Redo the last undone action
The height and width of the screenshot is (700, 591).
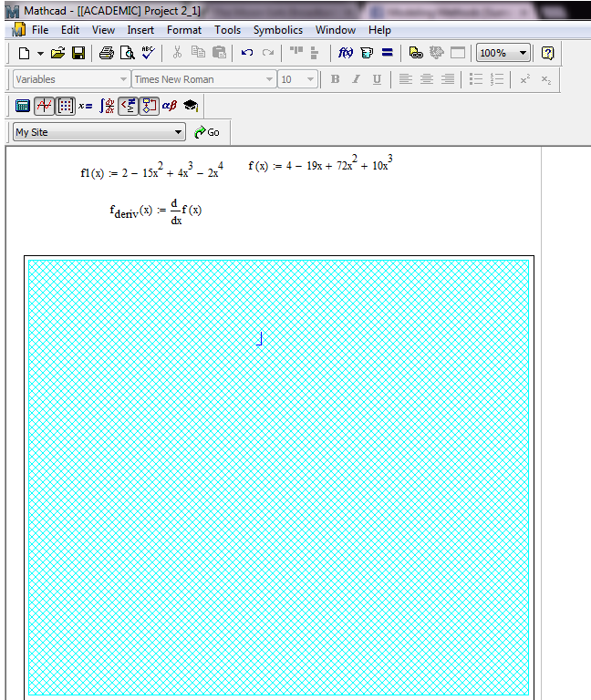[268, 53]
